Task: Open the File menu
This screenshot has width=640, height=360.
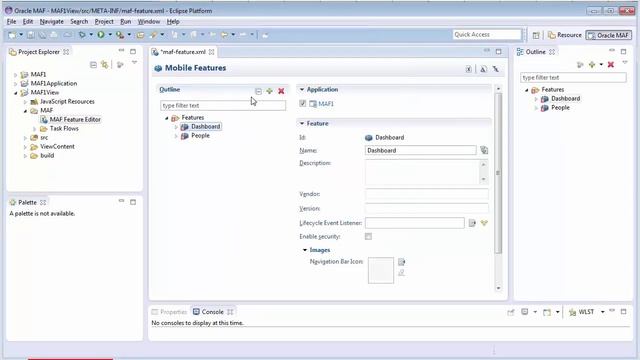Action: [x=11, y=22]
